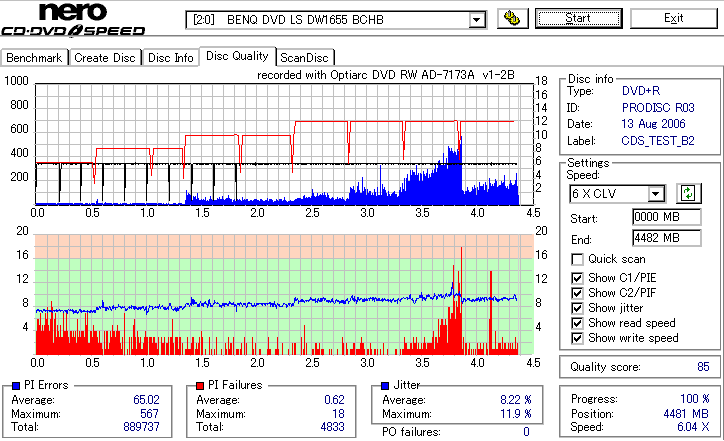The width and height of the screenshot is (724, 441).
Task: Select the Disc Quality tab
Action: tap(237, 56)
